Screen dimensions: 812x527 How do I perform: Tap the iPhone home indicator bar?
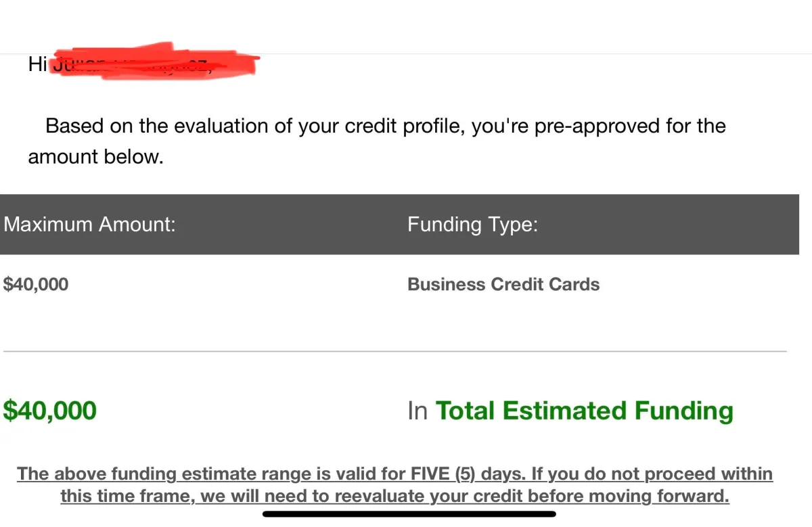[409, 514]
